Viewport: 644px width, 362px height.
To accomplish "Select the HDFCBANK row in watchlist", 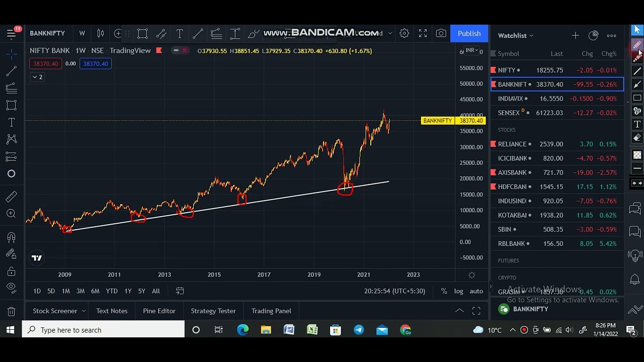I will 557,187.
